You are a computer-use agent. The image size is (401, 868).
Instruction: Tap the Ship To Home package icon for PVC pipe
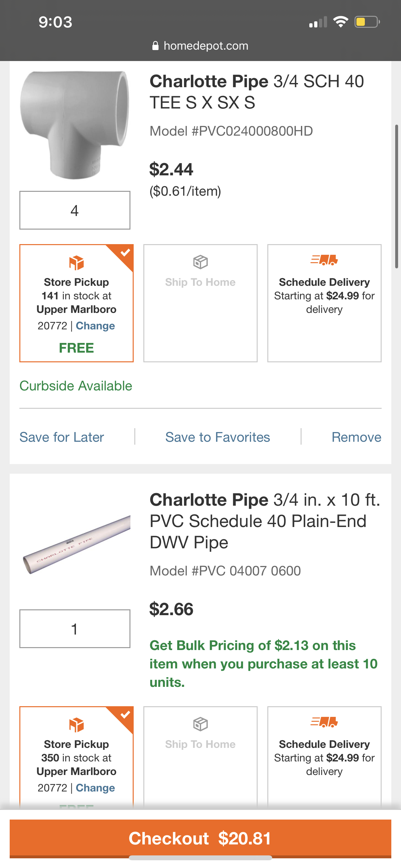pos(200,724)
